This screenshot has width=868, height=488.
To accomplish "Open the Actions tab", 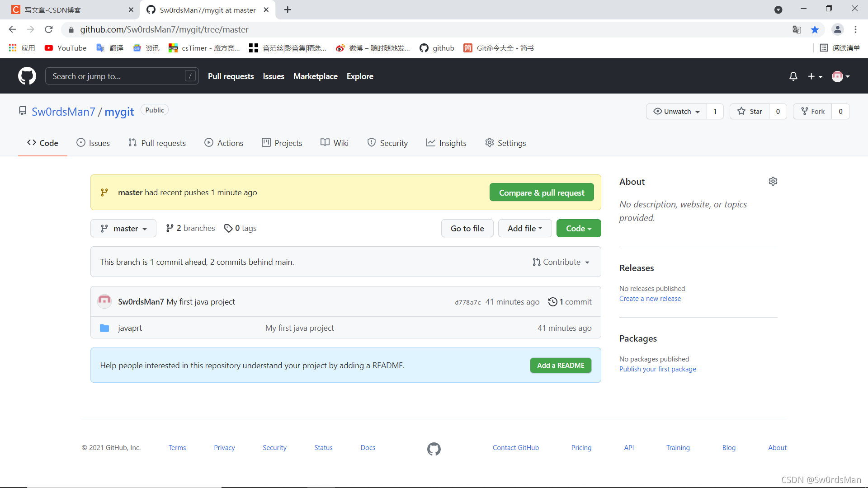I will [x=224, y=143].
